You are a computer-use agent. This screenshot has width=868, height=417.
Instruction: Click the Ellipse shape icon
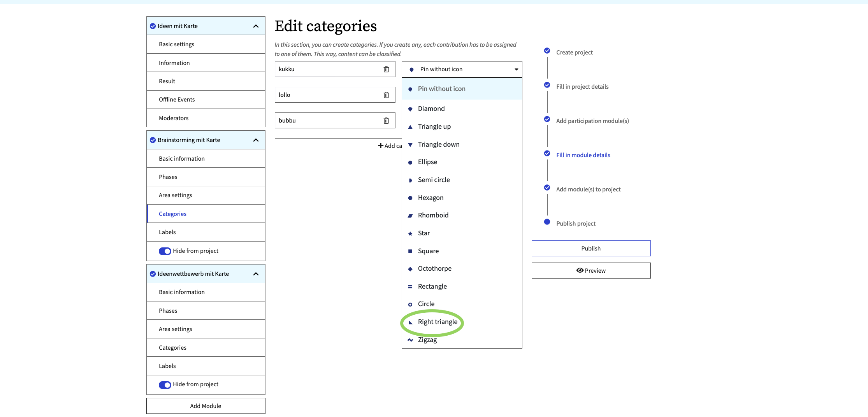tap(410, 162)
